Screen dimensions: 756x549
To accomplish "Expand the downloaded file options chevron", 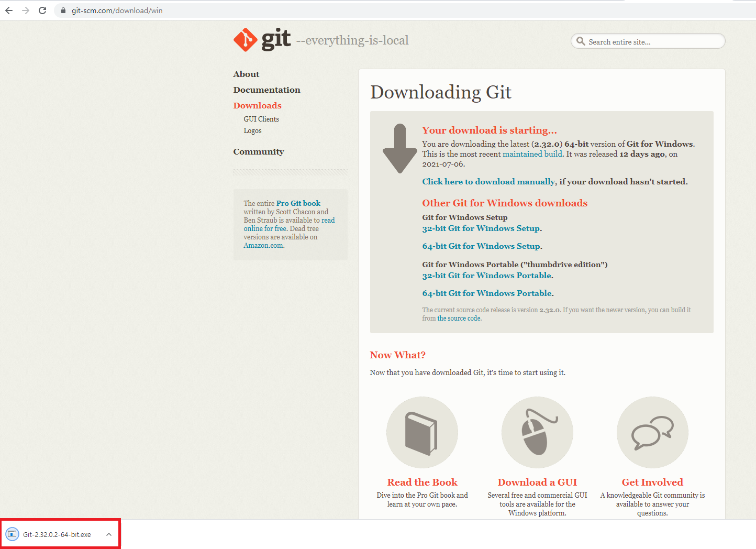I will [109, 534].
